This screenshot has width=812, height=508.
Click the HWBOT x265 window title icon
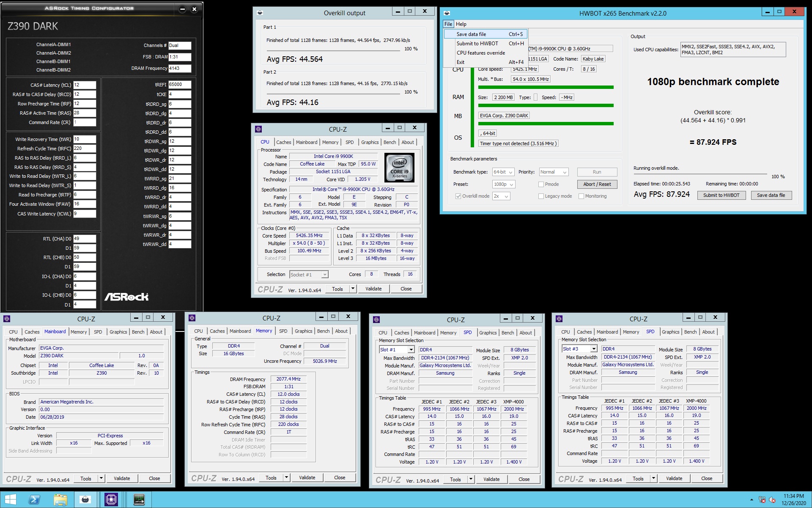coord(447,13)
